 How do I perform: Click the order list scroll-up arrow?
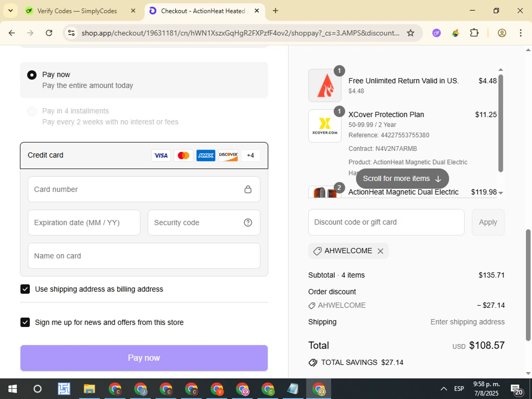(501, 70)
